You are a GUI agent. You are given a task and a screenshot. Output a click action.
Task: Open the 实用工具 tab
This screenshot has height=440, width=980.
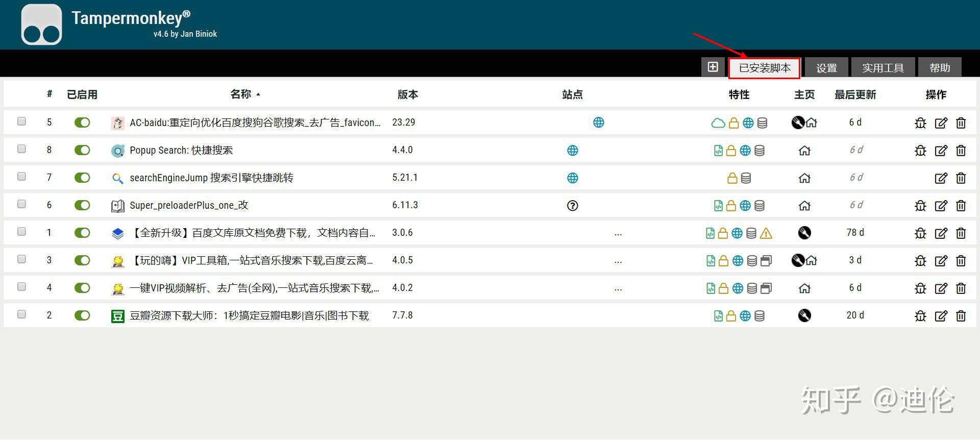pos(883,68)
